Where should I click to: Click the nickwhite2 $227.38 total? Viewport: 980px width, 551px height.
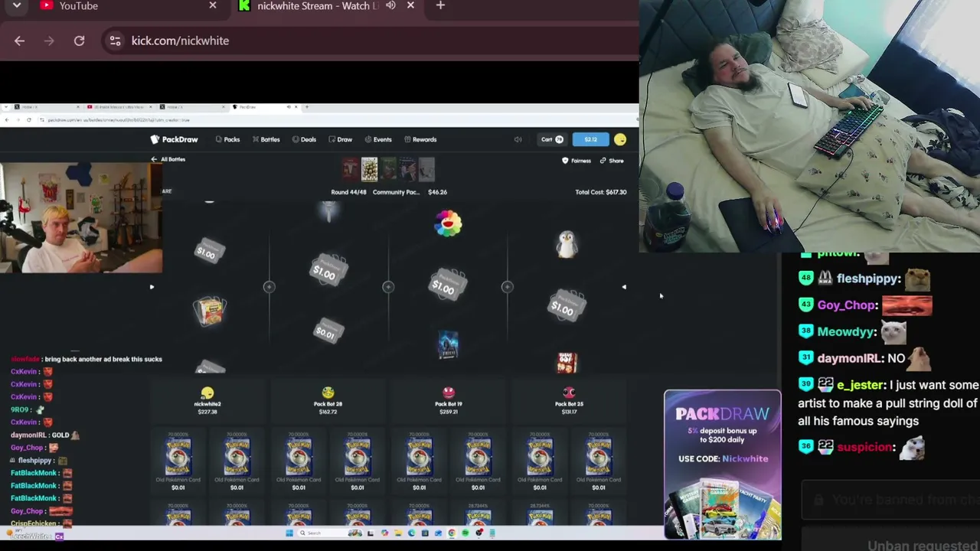tap(207, 412)
